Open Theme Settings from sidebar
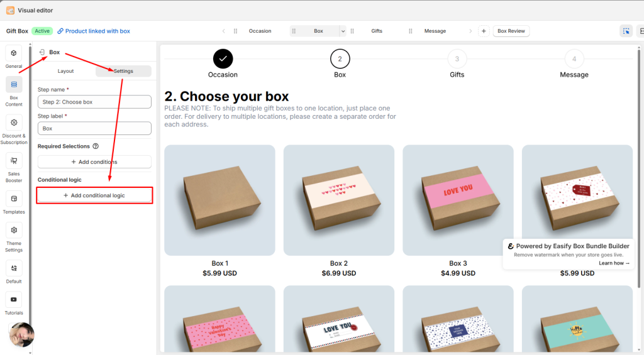Screen dimensions: 644x355 pyautogui.click(x=14, y=231)
